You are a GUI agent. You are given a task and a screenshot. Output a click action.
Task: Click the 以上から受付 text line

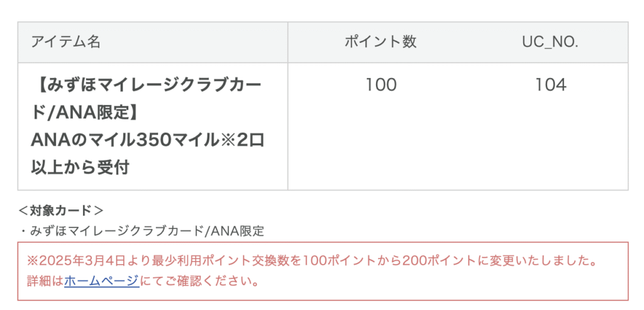(x=80, y=167)
